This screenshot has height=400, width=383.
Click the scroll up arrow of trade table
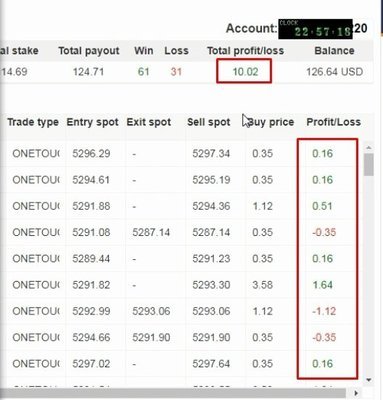368,148
